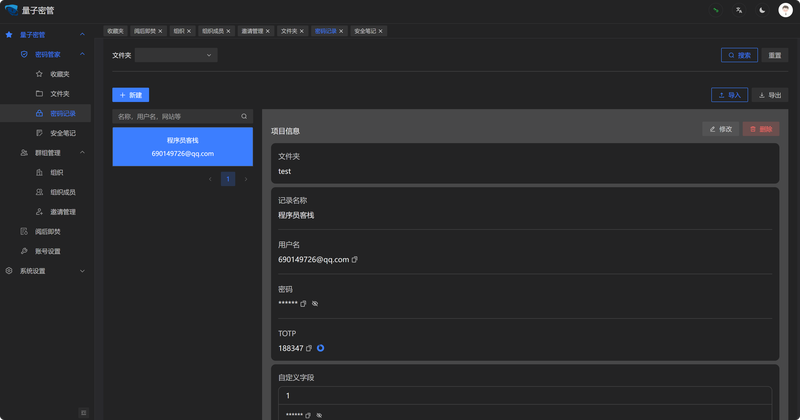Viewport: 800px width, 420px height.
Task: Go to next page in pagination
Action: click(246, 179)
